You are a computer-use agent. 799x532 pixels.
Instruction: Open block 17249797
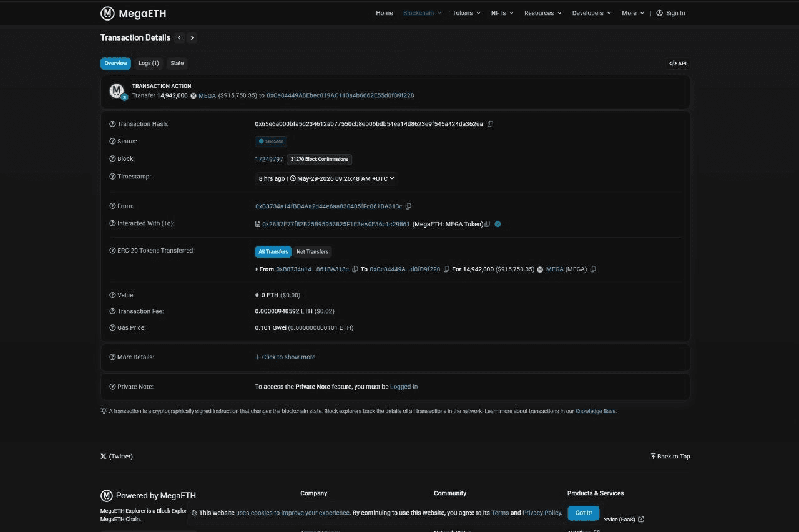(x=269, y=159)
